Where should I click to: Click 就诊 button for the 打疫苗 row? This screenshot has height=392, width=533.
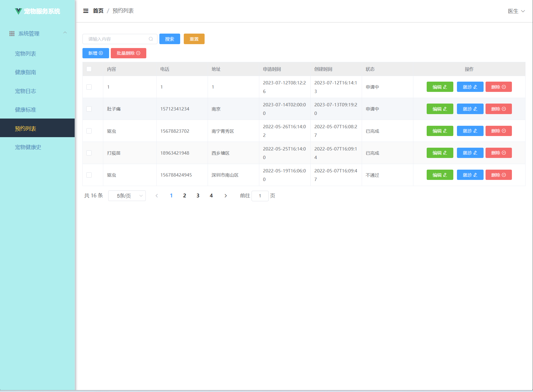click(x=470, y=153)
